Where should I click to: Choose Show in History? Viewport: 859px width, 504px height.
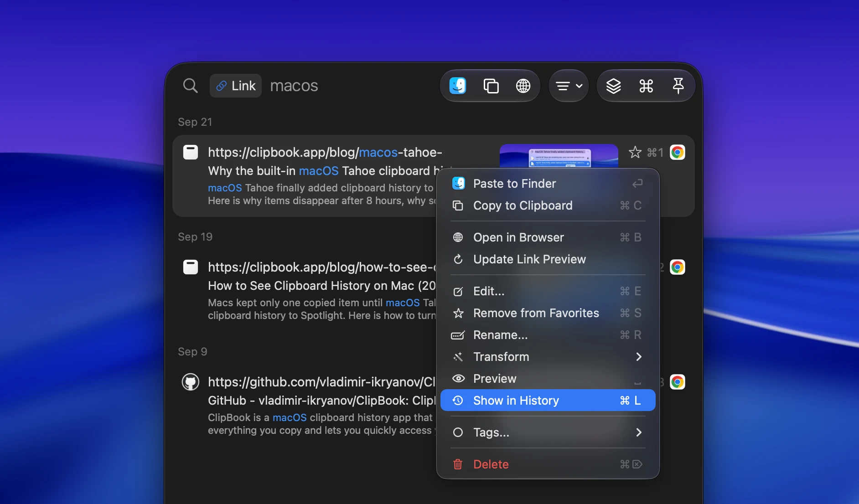[x=548, y=401]
